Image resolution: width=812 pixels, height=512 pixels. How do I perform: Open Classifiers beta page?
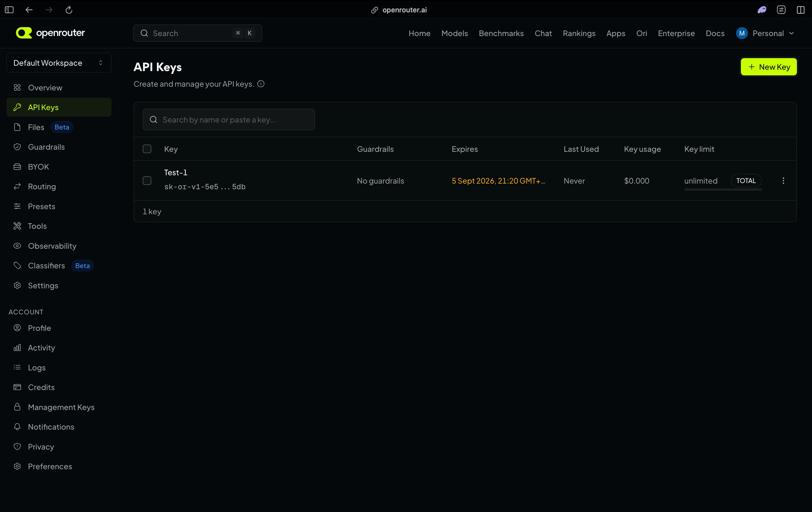point(59,266)
